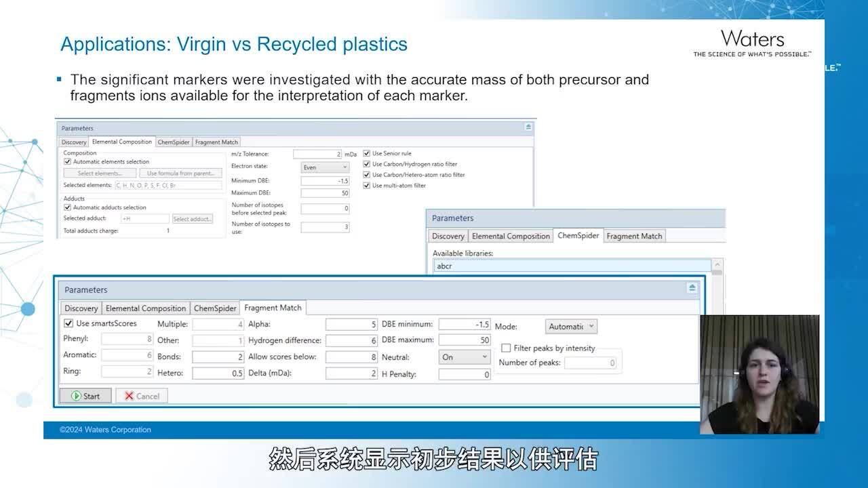Toggle Automatic adducts selection checkbox
The height and width of the screenshot is (488, 868).
tap(67, 207)
